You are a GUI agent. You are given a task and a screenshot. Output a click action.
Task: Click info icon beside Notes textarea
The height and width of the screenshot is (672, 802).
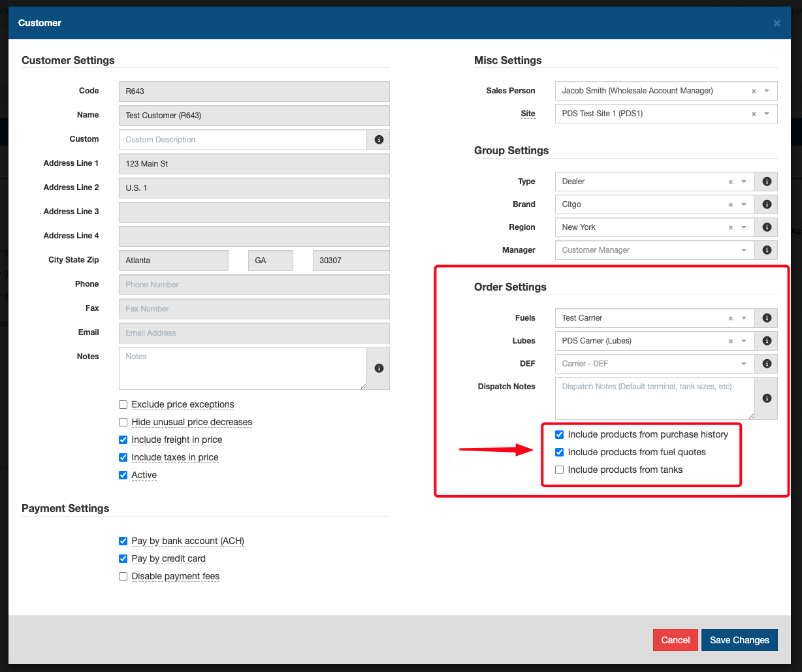(379, 368)
